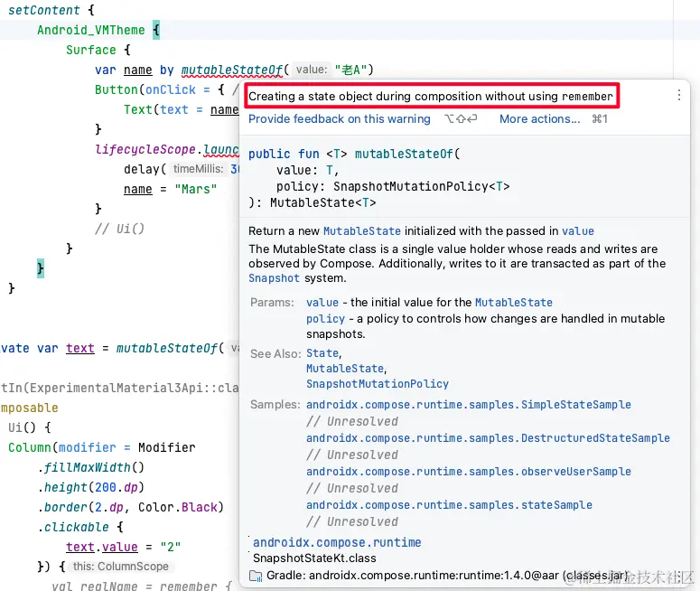Open 'More actions...' link
Screen dimensions: 700x591
540,119
